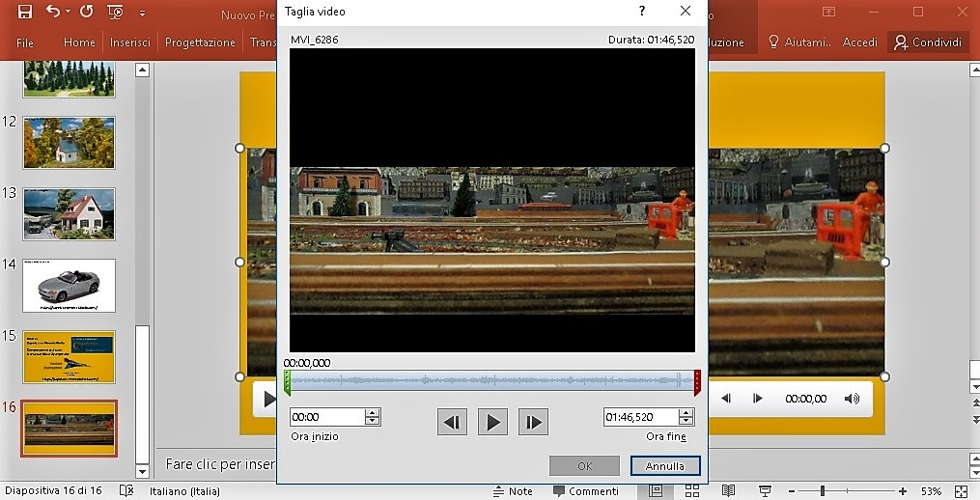Click the red end marker on trim timeline
Image resolution: width=980 pixels, height=500 pixels.
click(x=697, y=382)
